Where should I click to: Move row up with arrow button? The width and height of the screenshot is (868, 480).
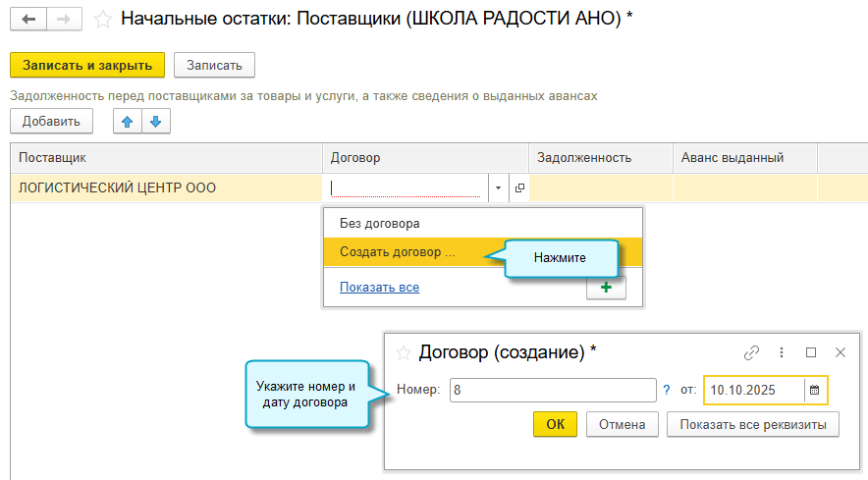[127, 121]
